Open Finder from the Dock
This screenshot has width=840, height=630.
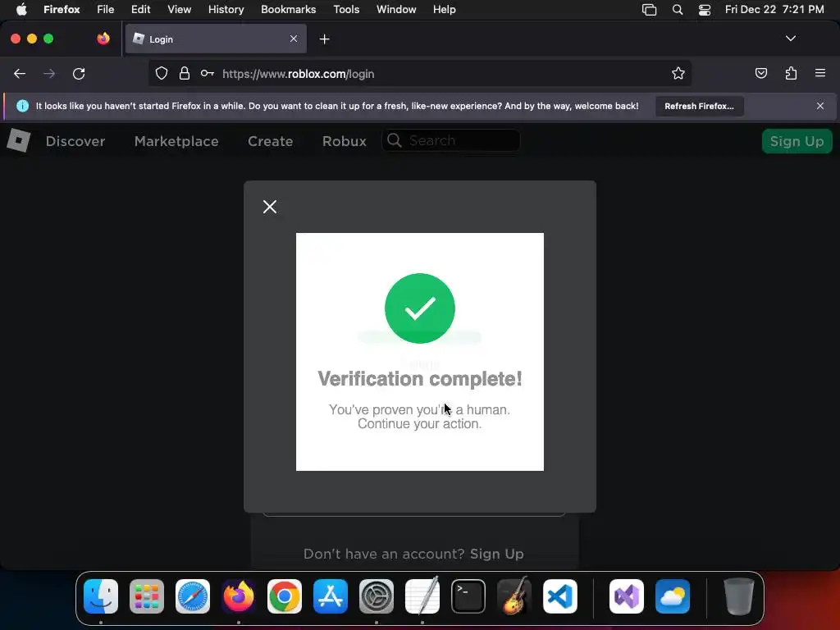click(x=101, y=596)
